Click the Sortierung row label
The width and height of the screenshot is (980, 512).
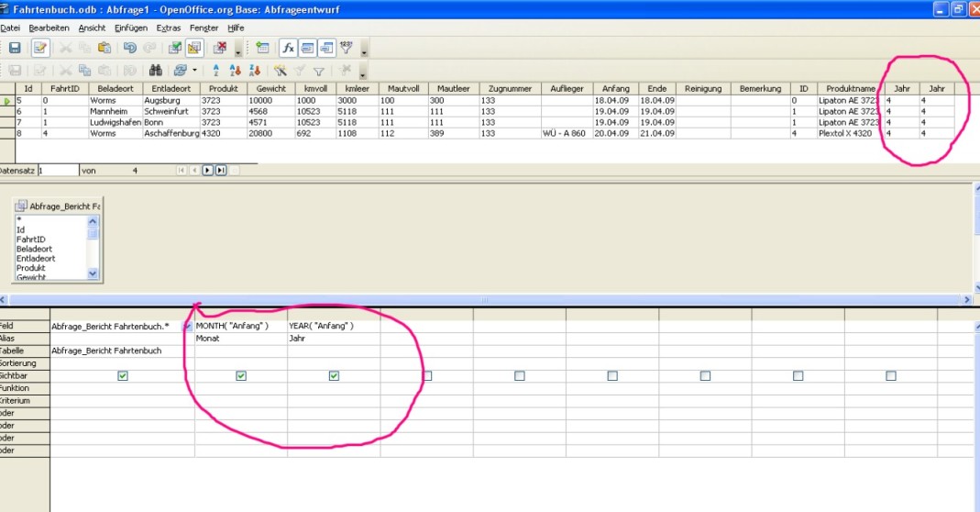pyautogui.click(x=25, y=363)
